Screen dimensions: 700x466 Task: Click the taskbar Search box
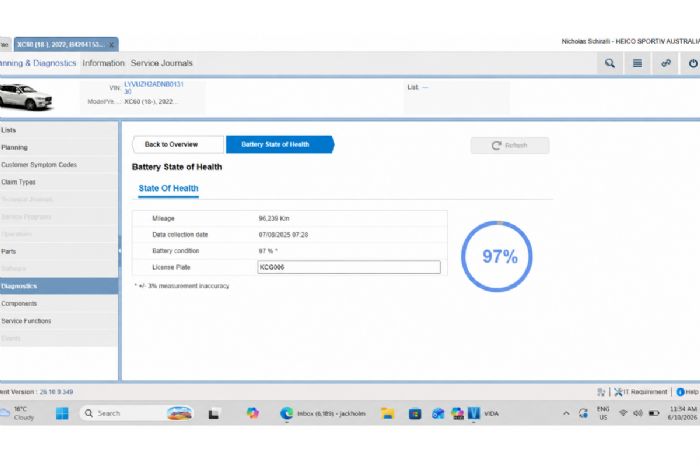(138, 414)
